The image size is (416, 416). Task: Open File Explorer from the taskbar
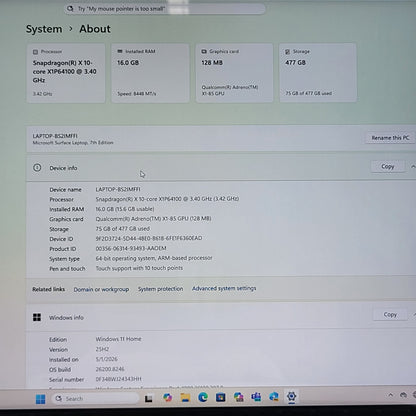tap(185, 397)
